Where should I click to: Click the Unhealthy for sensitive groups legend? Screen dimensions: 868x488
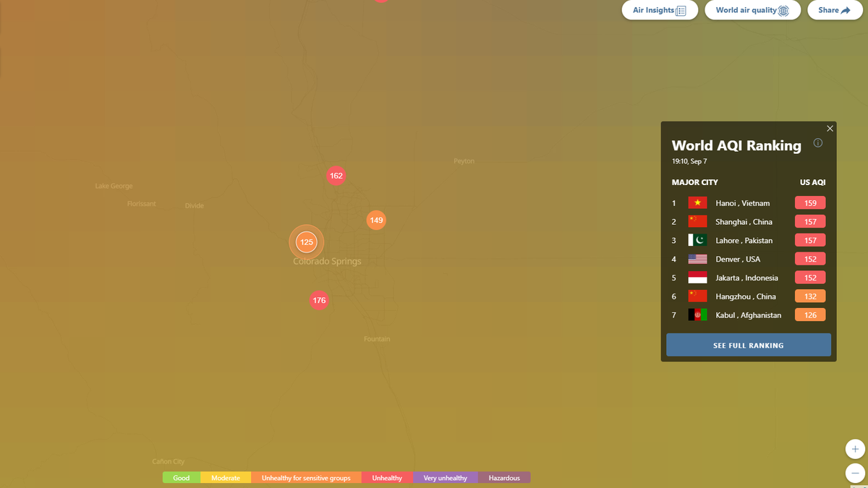(x=306, y=478)
